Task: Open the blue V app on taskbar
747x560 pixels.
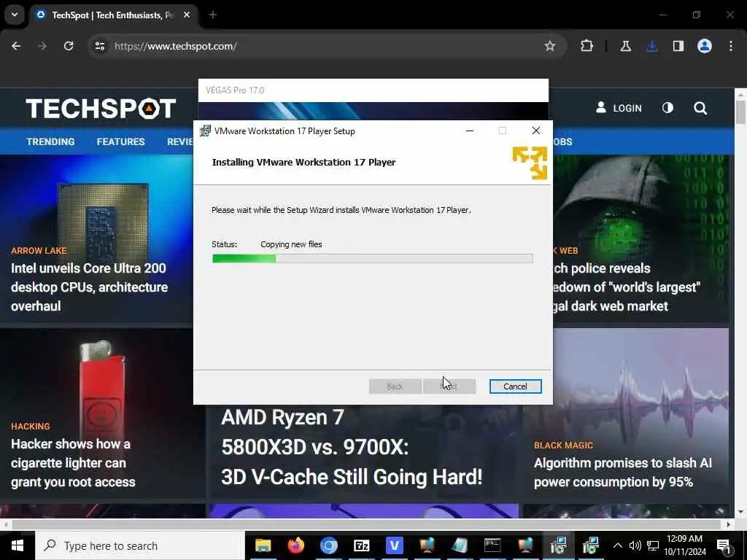Action: click(x=395, y=545)
